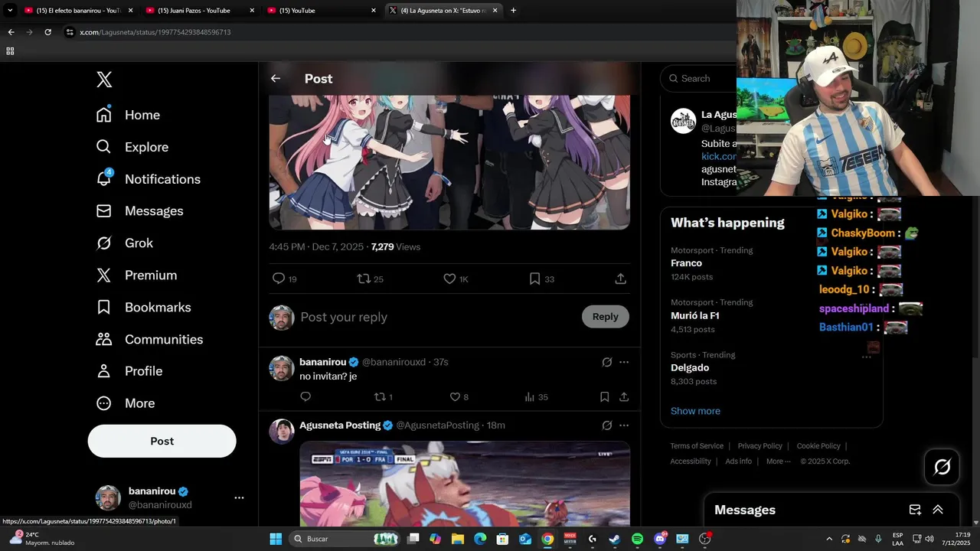Share the main post
The height and width of the screenshot is (551, 980).
click(621, 279)
